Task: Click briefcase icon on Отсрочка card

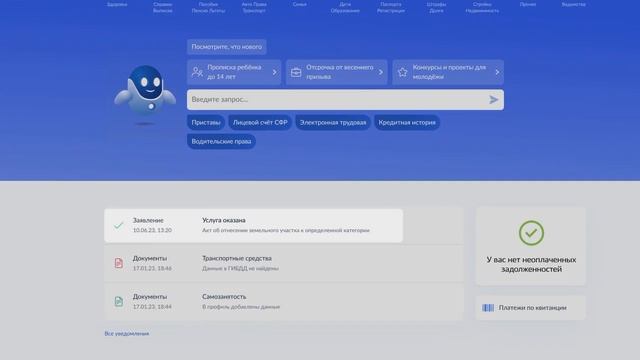Action: tap(296, 72)
